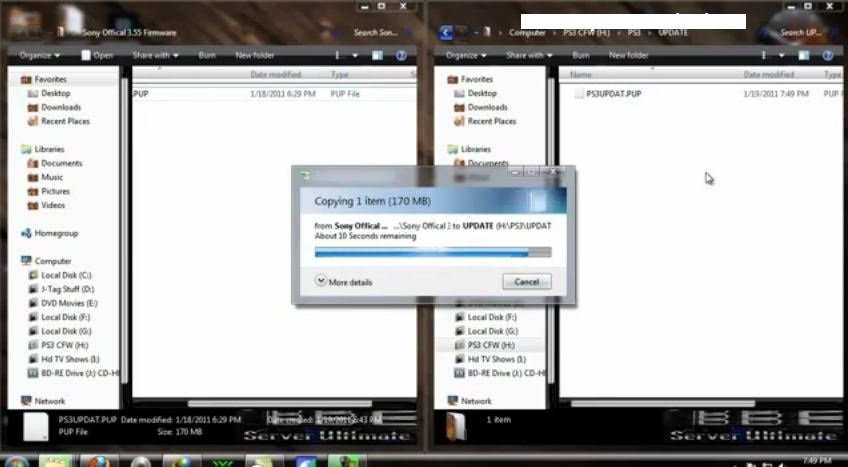
Task: Select PS3UPDAT.PUP file in the right window
Action: click(613, 94)
